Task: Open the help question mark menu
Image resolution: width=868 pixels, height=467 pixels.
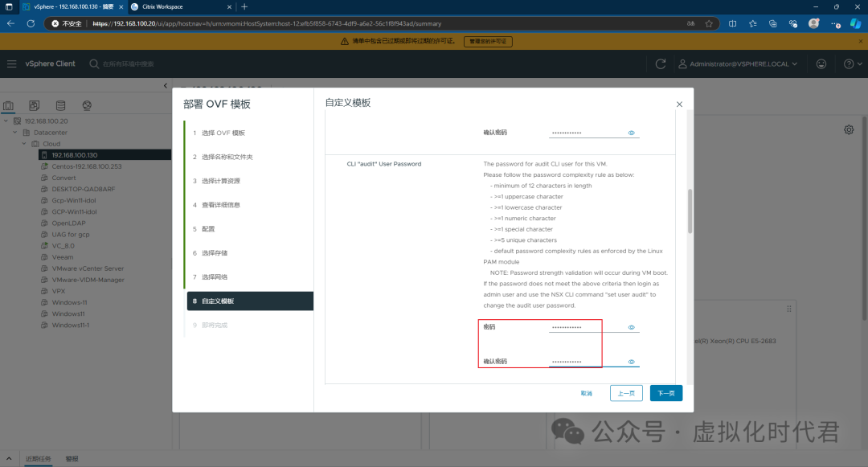Action: [x=853, y=63]
